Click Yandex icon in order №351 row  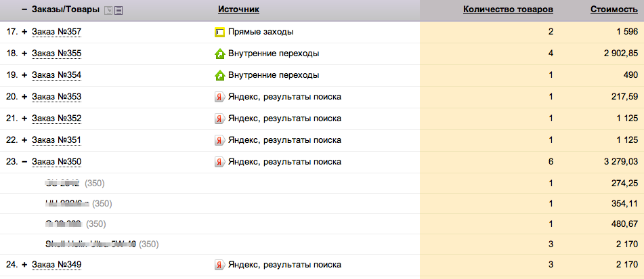pyautogui.click(x=219, y=141)
